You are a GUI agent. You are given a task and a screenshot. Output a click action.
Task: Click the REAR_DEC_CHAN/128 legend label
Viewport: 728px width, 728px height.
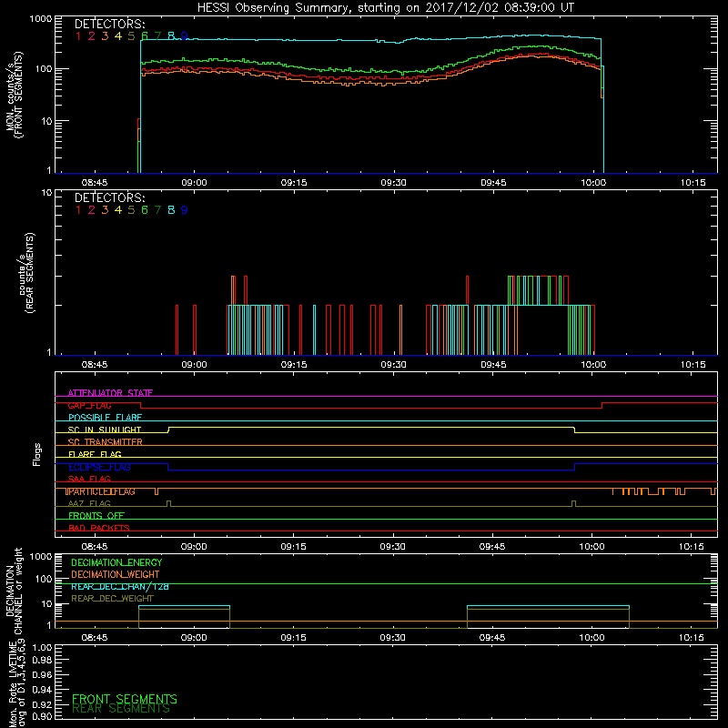pyautogui.click(x=120, y=586)
